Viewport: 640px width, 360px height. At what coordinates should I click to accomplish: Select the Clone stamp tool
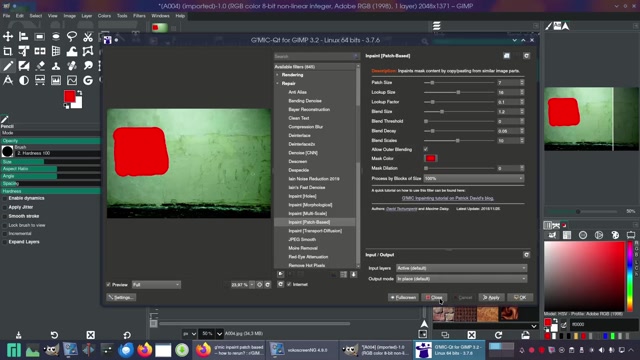click(56, 66)
